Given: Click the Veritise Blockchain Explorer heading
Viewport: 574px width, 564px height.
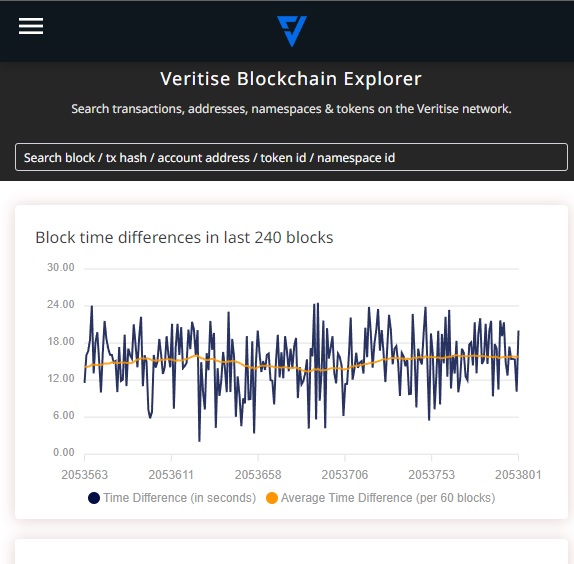Looking at the screenshot, I should tap(291, 79).
